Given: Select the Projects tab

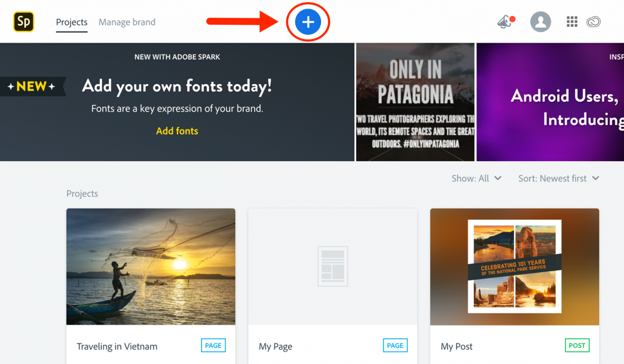Looking at the screenshot, I should tap(71, 22).
